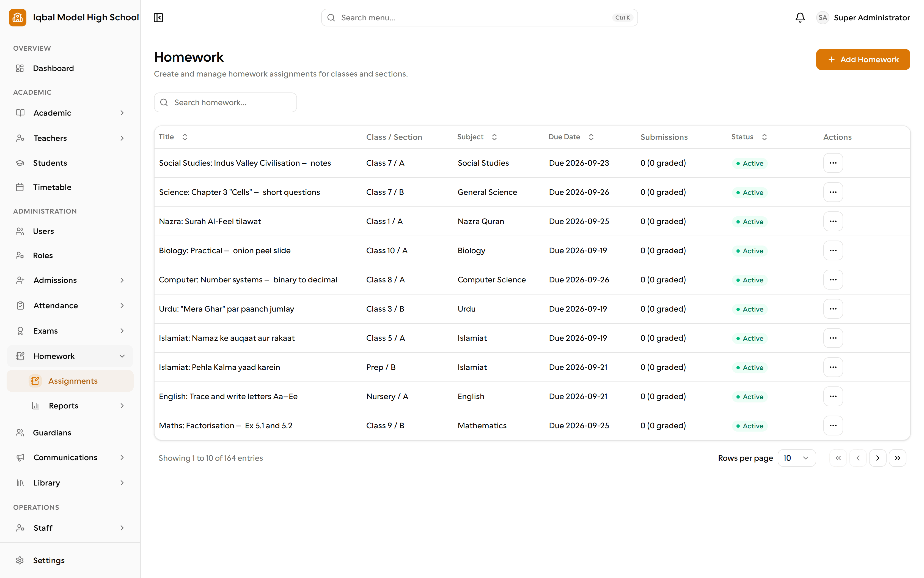The width and height of the screenshot is (924, 578).
Task: Sort by Title column arrows
Action: (185, 137)
